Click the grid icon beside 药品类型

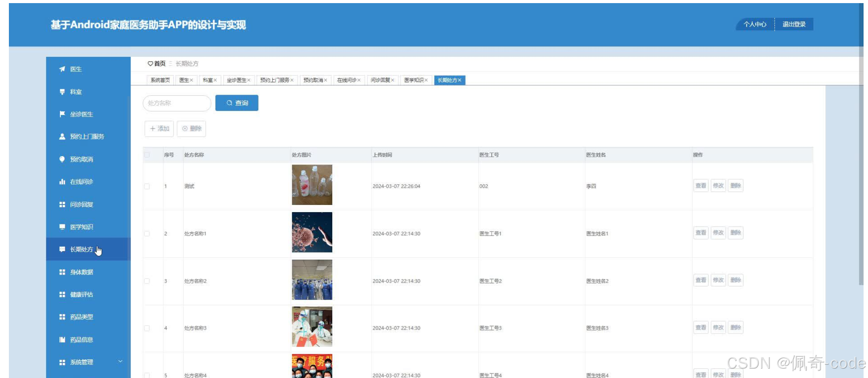(62, 317)
